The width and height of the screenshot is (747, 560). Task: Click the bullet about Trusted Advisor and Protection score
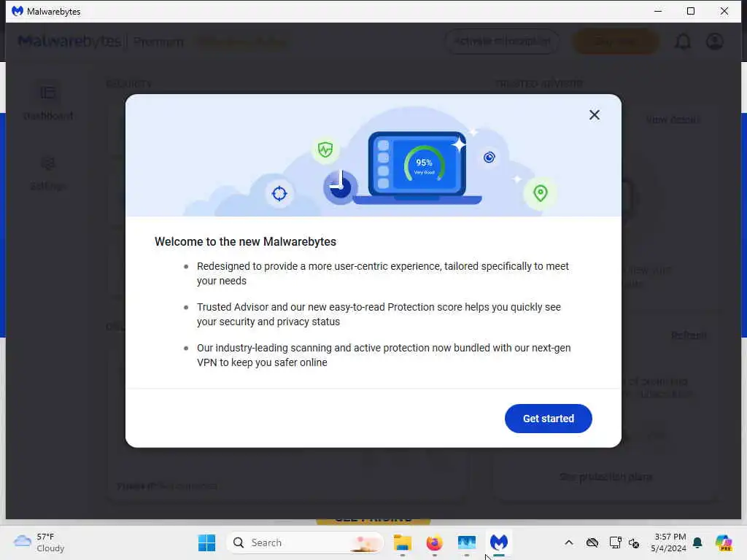(379, 314)
